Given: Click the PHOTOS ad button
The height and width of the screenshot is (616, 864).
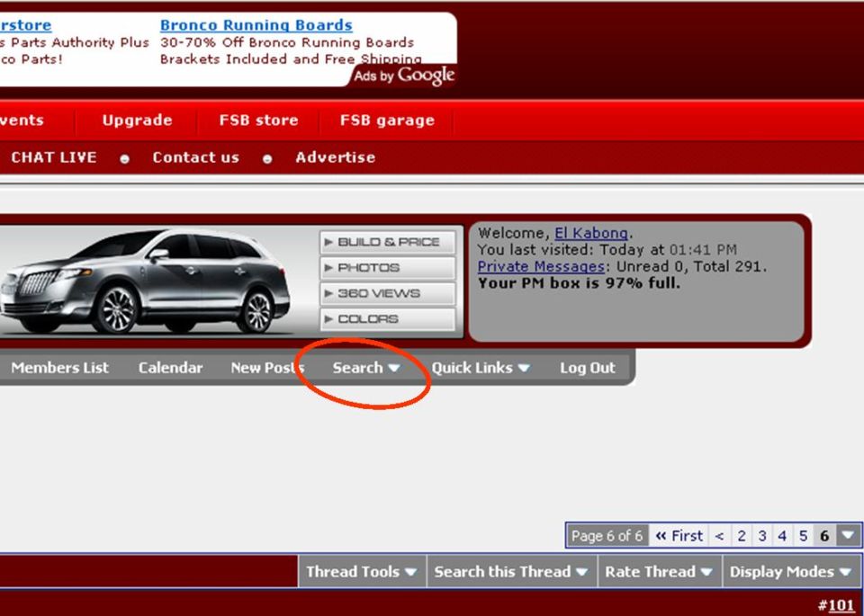Looking at the screenshot, I should (387, 268).
